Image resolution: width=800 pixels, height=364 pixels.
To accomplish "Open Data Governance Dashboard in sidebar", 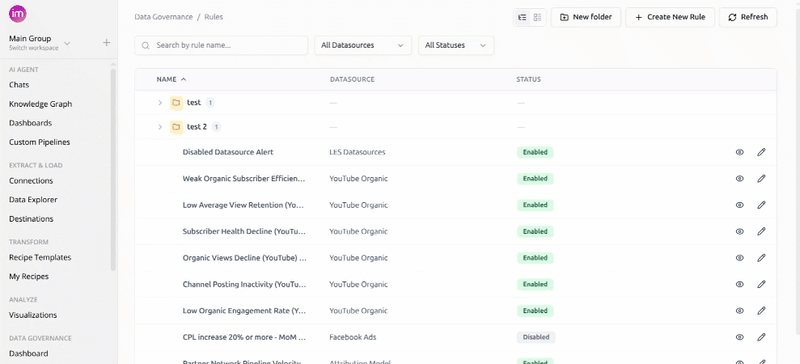I will pos(29,353).
